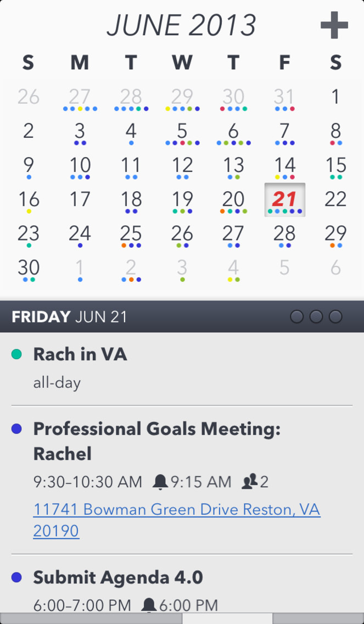Toggle the first circle in Friday header

(x=297, y=317)
